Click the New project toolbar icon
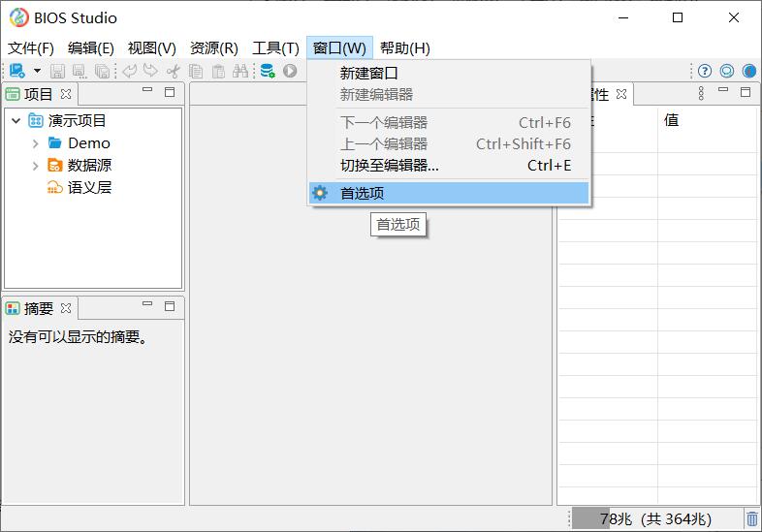Image resolution: width=762 pixels, height=532 pixels. pos(17,71)
